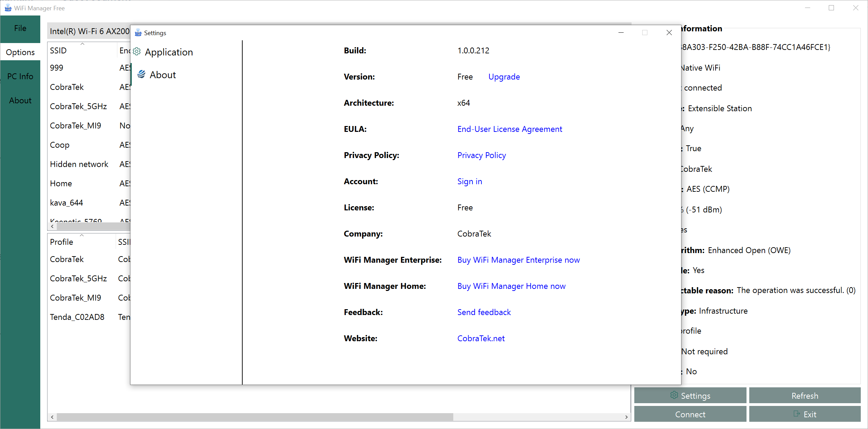The image size is (868, 429).
Task: Click the WiFi Manager Free app icon
Action: pos(8,8)
